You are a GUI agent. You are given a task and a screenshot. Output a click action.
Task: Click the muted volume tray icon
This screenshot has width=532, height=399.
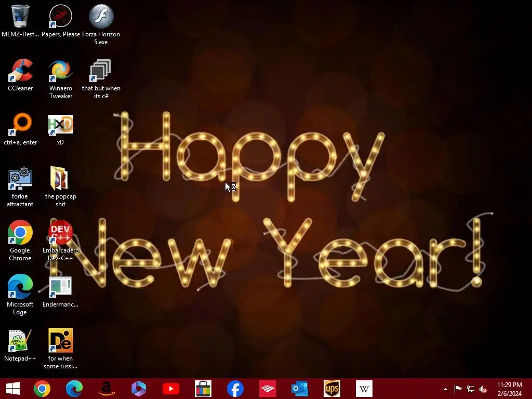coord(483,389)
